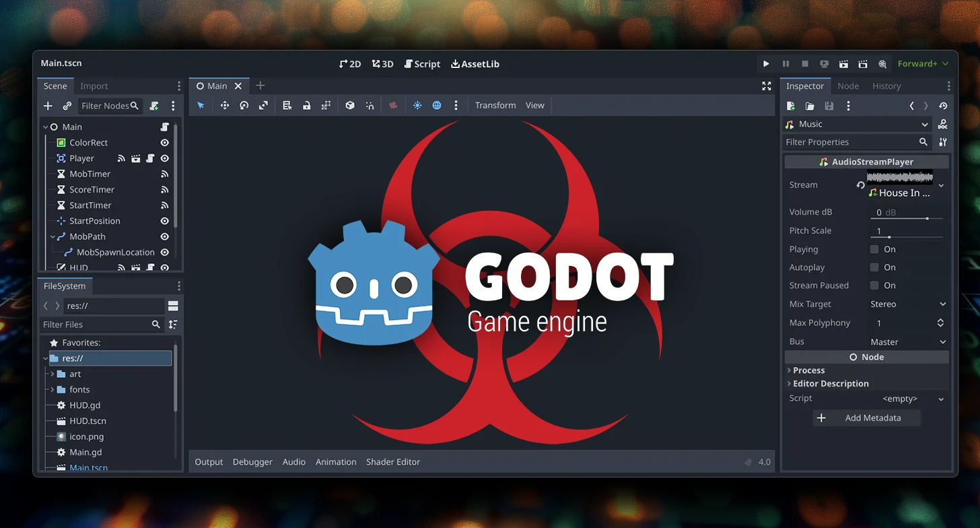Select the Move mode tool
The image size is (980, 528).
point(225,106)
